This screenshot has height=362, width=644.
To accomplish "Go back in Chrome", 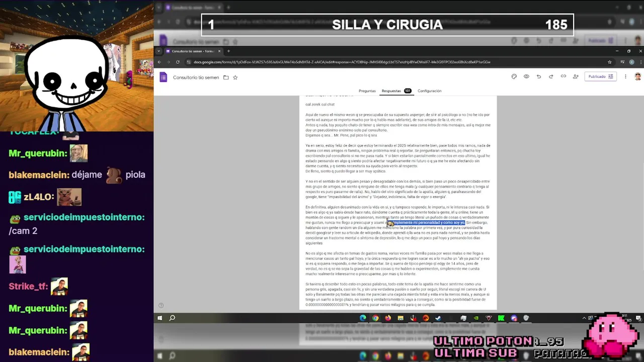I will point(159,62).
